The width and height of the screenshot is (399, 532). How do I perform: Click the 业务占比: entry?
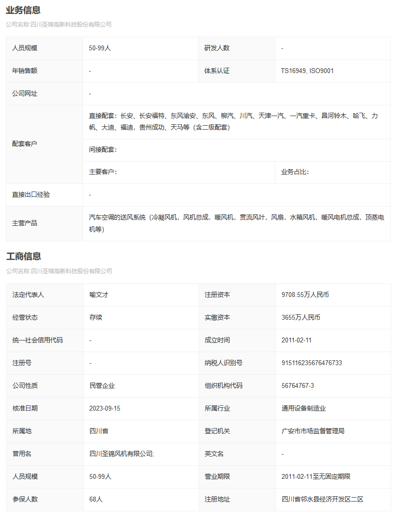(x=295, y=172)
